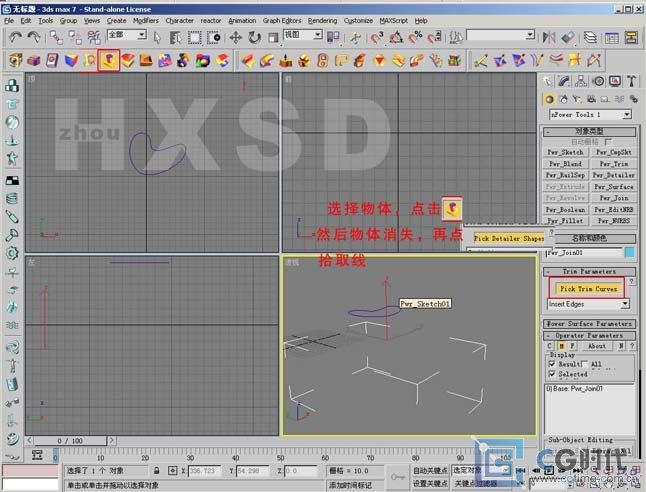
Task: Open the Customize menu
Action: tap(358, 21)
